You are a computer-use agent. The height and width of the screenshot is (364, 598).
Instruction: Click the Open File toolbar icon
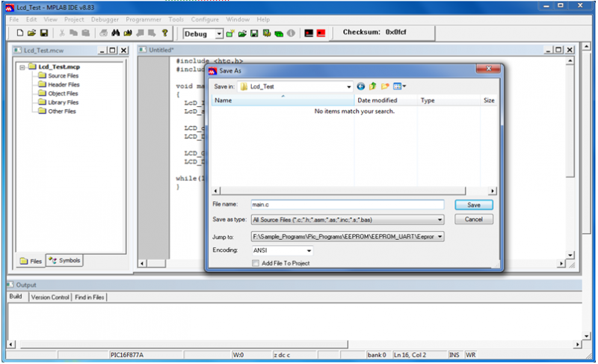(x=31, y=33)
